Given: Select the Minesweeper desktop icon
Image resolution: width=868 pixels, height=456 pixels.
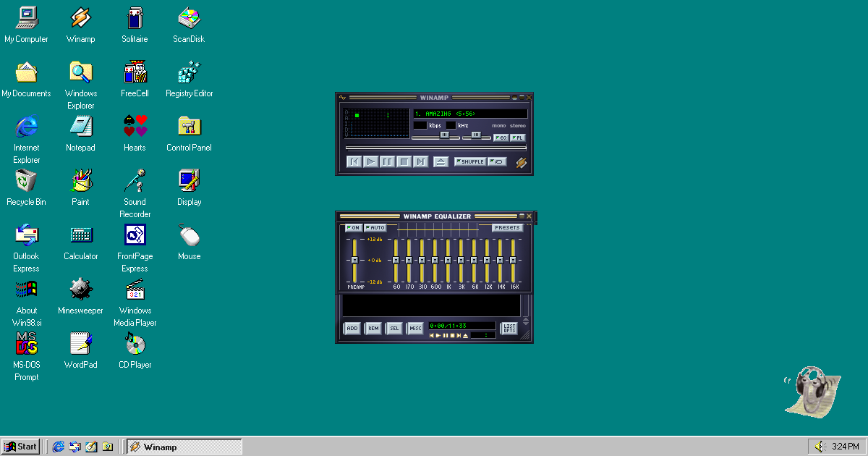Looking at the screenshot, I should (80, 297).
